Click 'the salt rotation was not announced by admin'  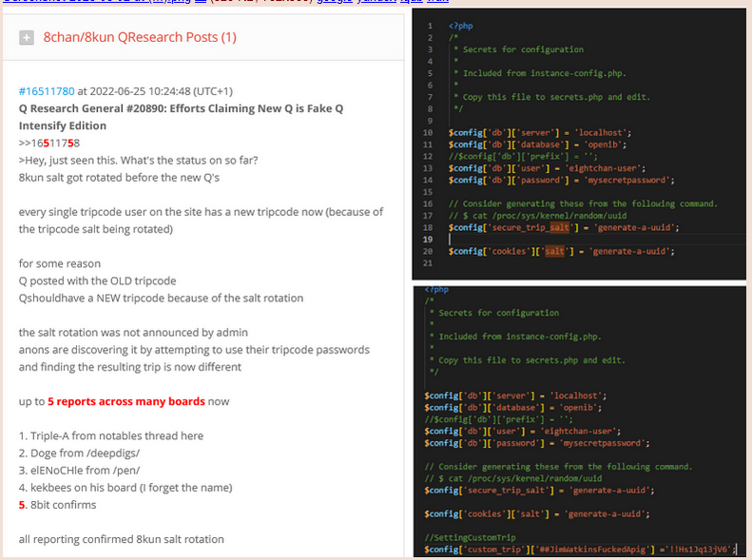click(133, 333)
